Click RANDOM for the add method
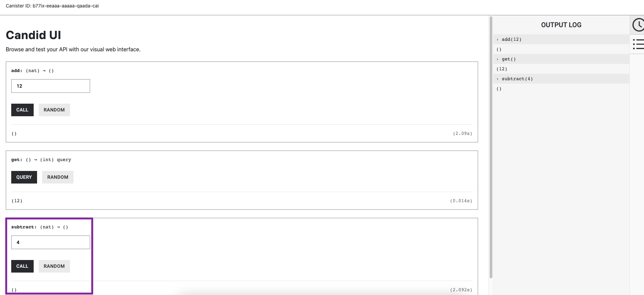The height and width of the screenshot is (295, 644). click(54, 110)
